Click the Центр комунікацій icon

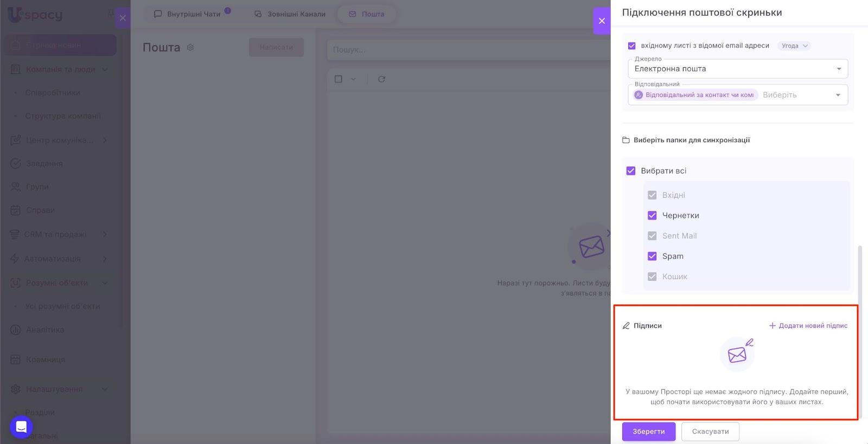pyautogui.click(x=16, y=140)
